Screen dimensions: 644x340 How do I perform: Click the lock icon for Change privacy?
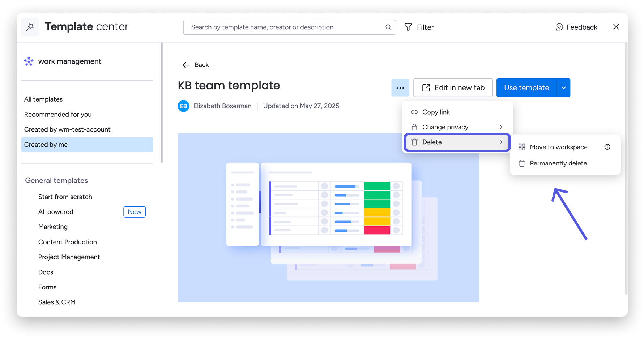tap(414, 127)
